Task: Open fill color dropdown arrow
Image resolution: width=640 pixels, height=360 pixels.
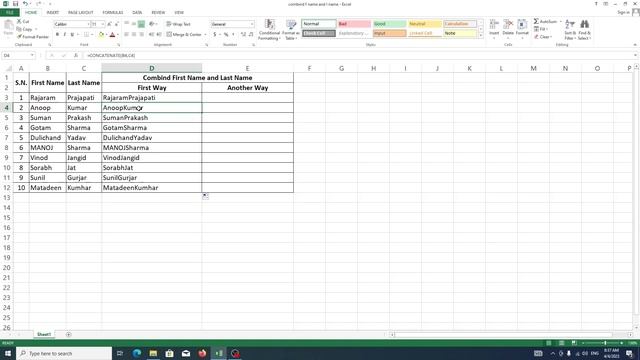Action: coord(107,35)
